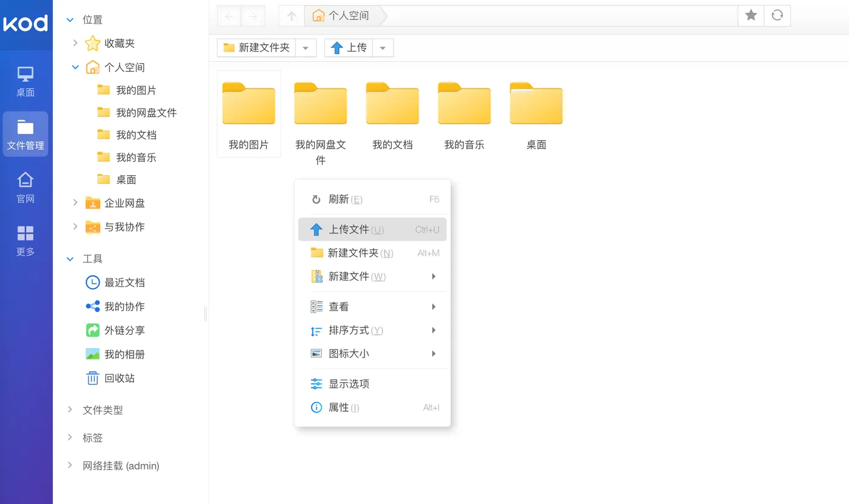
Task: Select 我的音乐 in the sidebar tree
Action: 136,158
